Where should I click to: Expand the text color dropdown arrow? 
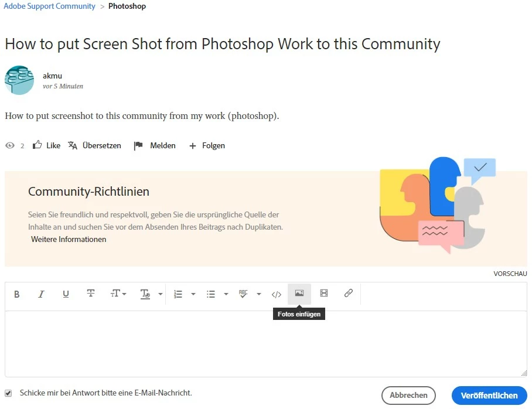click(160, 294)
